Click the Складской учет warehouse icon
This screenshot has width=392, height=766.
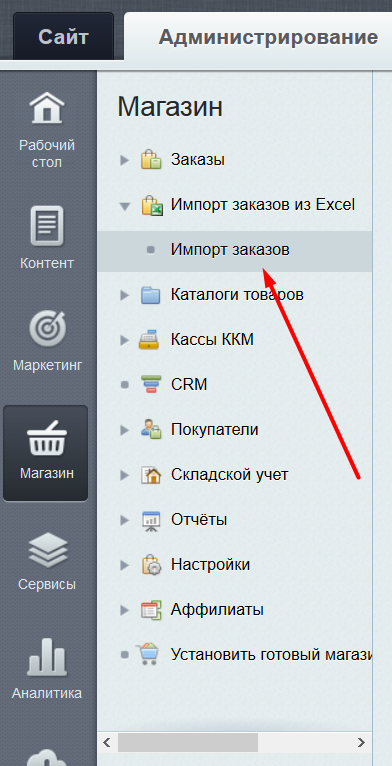click(151, 475)
